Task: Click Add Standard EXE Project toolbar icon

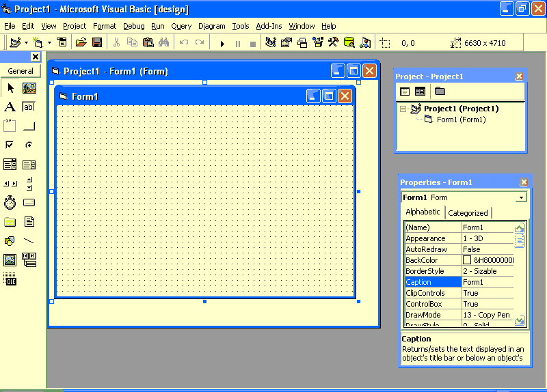Action: [x=15, y=42]
